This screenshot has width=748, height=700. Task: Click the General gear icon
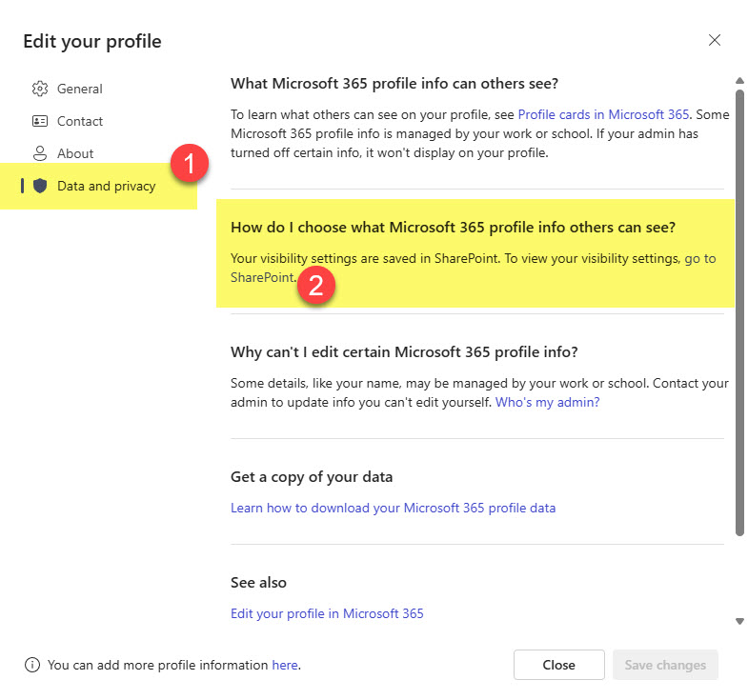(40, 89)
